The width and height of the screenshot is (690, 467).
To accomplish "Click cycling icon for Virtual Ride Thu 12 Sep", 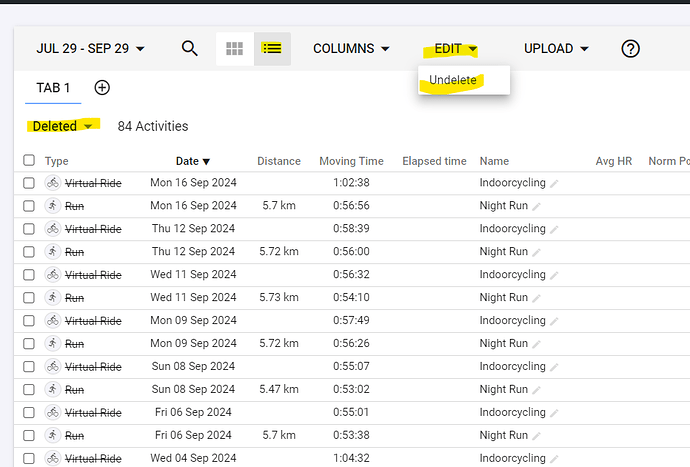I will 53,228.
